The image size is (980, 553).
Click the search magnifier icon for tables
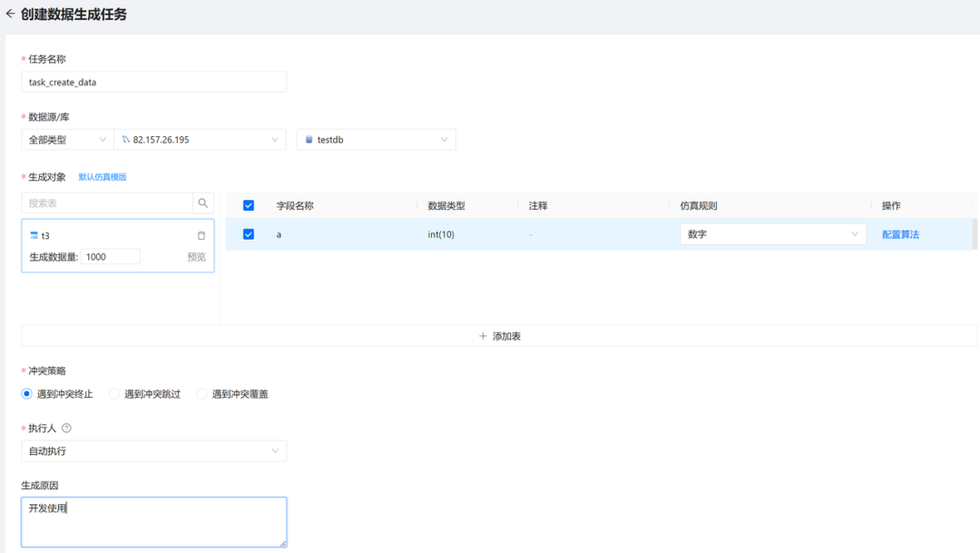coord(203,203)
